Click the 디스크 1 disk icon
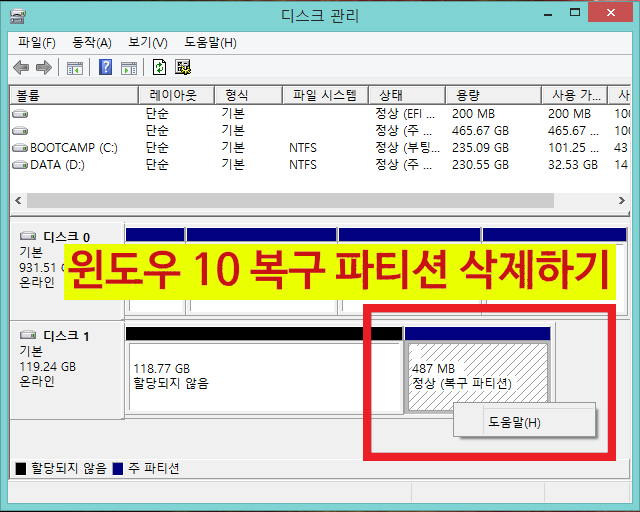This screenshot has width=640, height=512. [x=28, y=335]
